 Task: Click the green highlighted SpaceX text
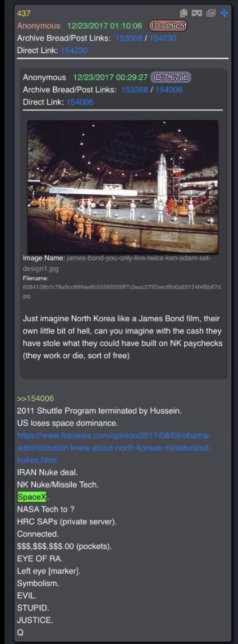point(32,497)
